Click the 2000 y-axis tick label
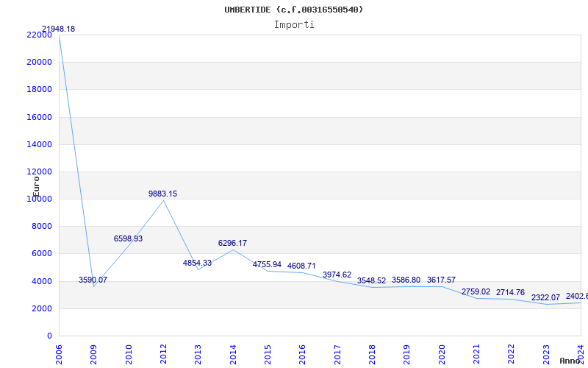This screenshot has width=588, height=368. pyautogui.click(x=42, y=308)
